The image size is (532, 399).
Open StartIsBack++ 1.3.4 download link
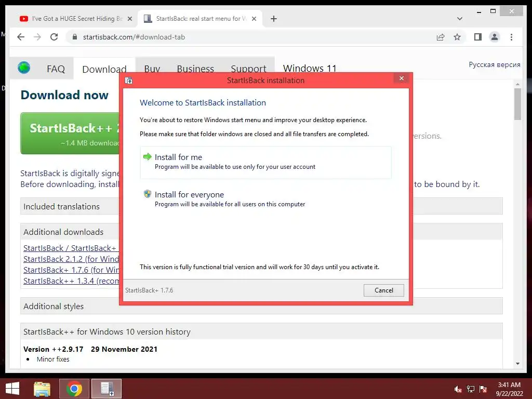(x=71, y=281)
